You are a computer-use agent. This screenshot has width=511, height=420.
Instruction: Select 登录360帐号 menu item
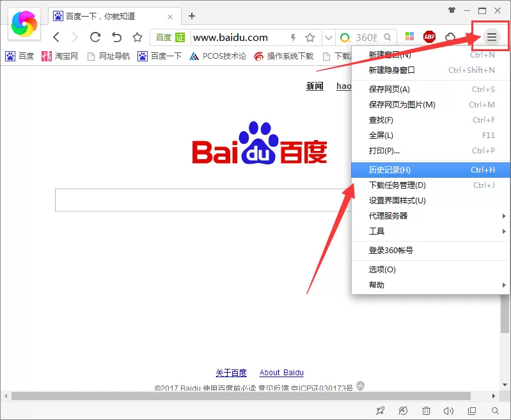(x=432, y=250)
